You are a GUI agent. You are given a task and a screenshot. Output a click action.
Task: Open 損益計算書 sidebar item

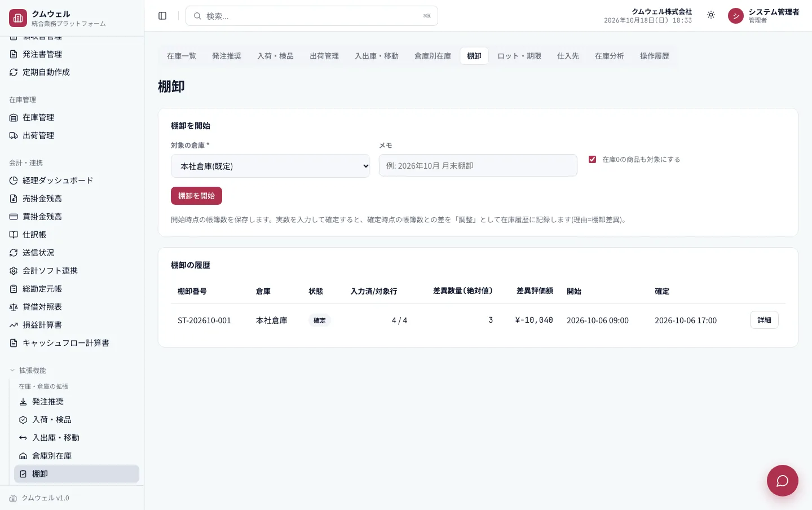tap(72, 325)
